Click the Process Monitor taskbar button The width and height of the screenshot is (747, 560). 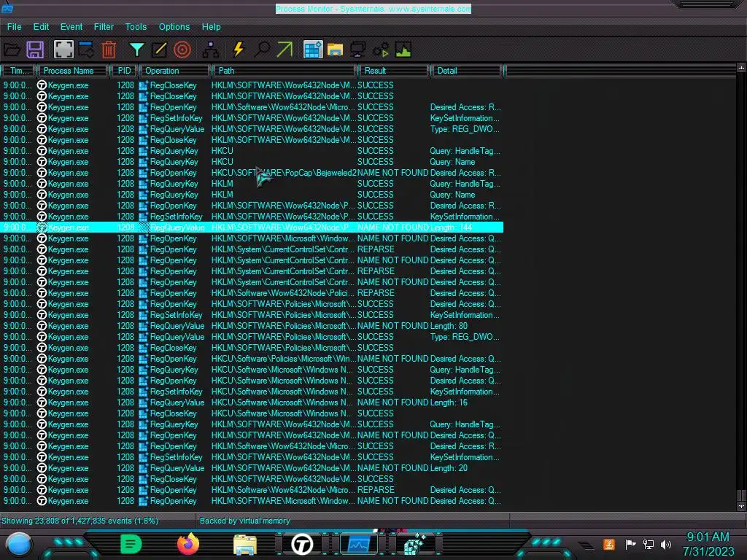(x=359, y=544)
